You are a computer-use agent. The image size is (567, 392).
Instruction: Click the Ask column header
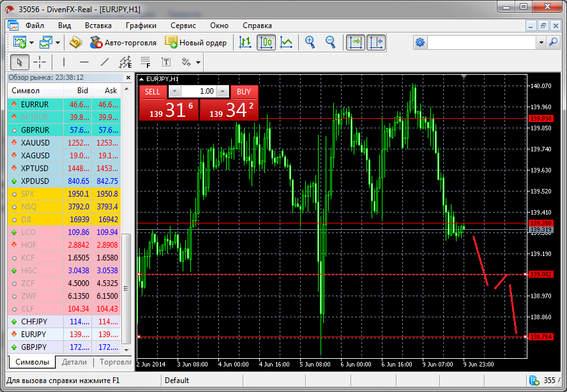point(106,91)
